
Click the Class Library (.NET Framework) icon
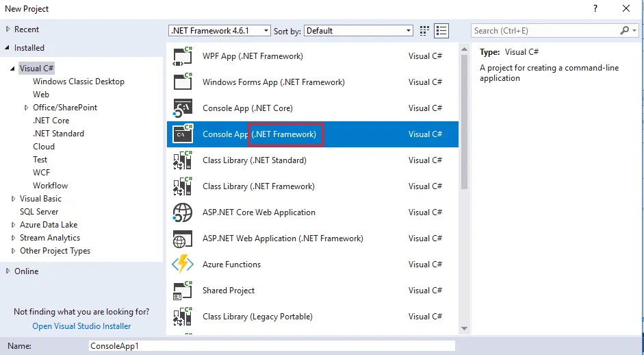[183, 186]
